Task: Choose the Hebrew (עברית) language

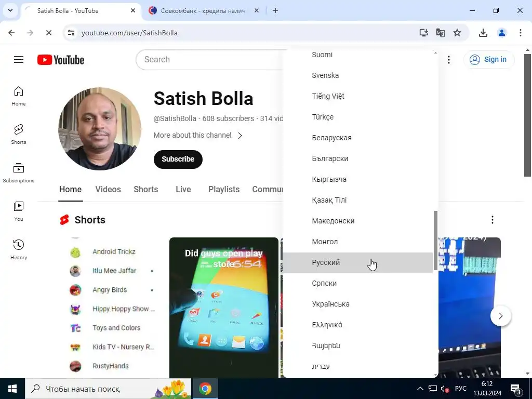Action: coord(357,366)
